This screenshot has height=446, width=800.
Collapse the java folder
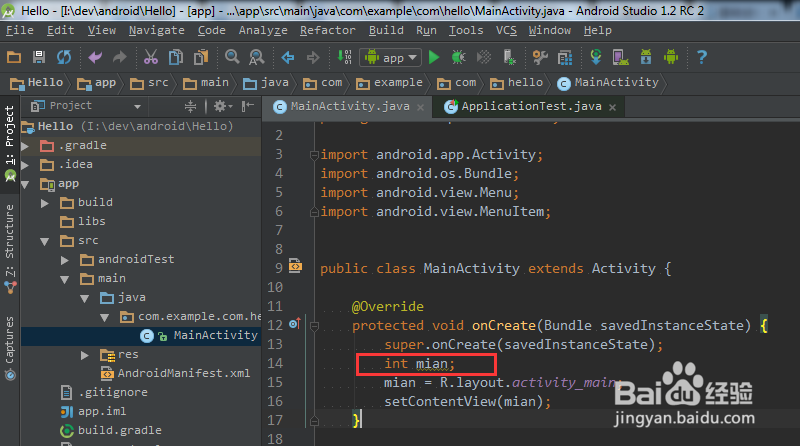click(x=85, y=299)
